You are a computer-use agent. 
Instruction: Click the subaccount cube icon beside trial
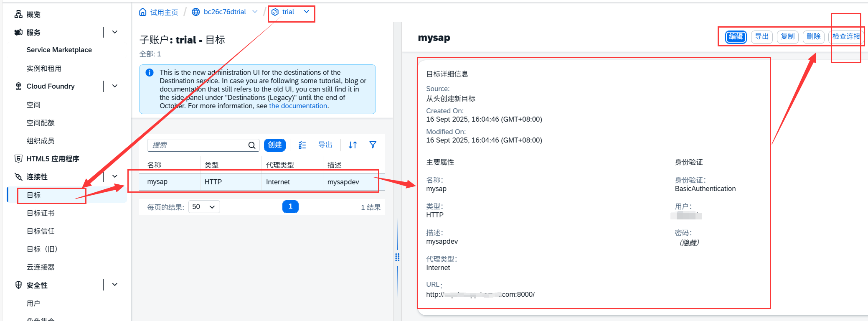[275, 12]
